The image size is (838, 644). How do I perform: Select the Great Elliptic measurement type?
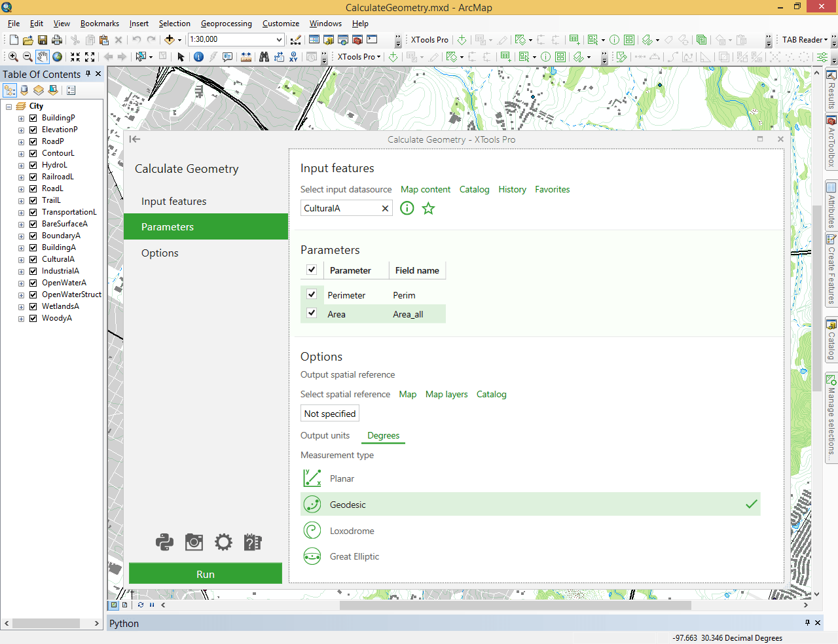coord(530,556)
